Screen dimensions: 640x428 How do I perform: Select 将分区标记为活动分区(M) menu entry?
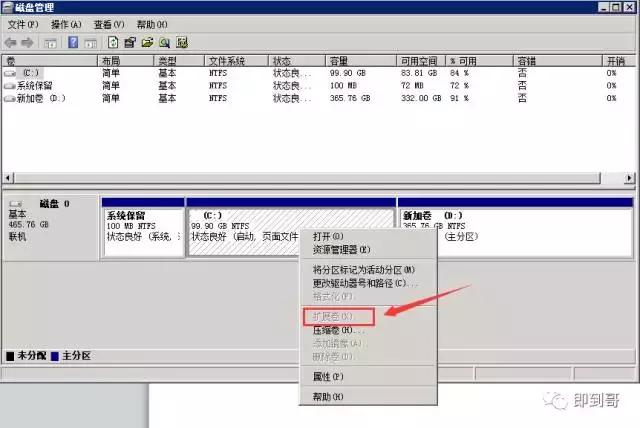click(x=368, y=270)
